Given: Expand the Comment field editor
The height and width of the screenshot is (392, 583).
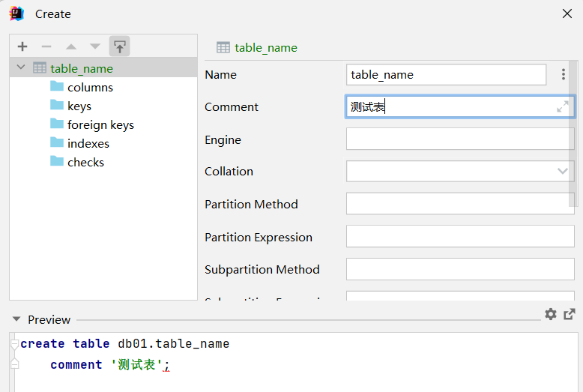Looking at the screenshot, I should 562,107.
